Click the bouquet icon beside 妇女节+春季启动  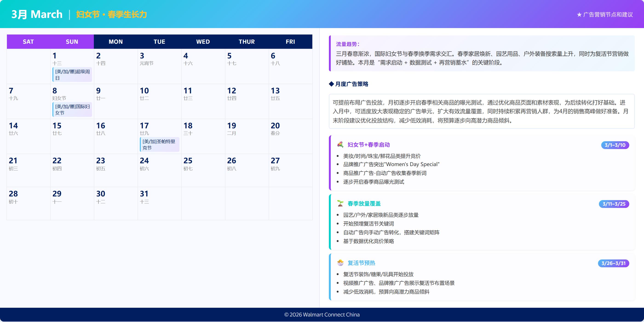click(339, 144)
